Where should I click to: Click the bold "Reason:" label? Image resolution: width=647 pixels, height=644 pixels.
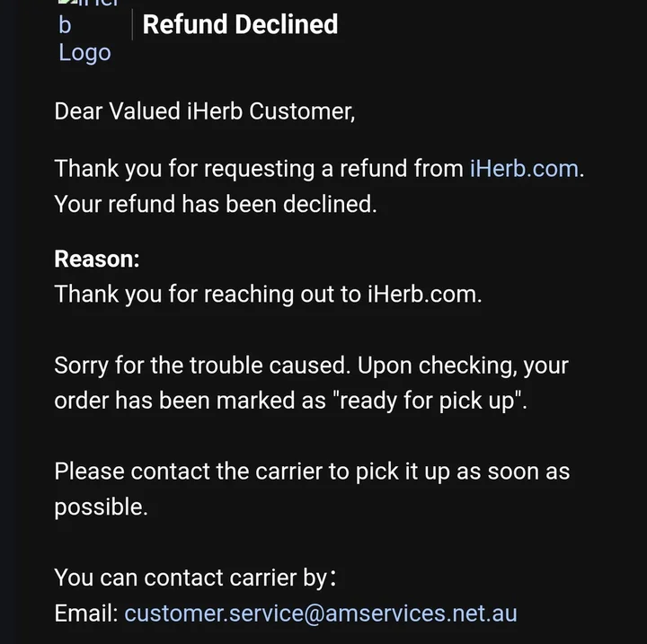pyautogui.click(x=97, y=259)
